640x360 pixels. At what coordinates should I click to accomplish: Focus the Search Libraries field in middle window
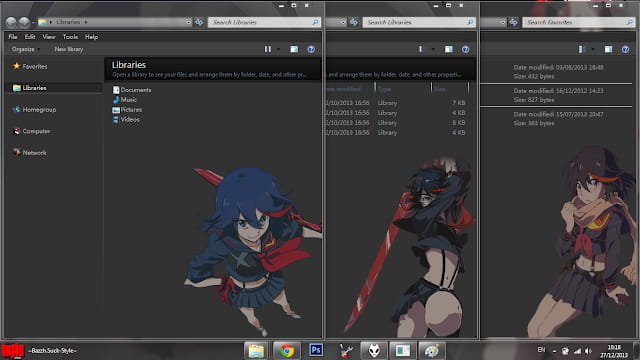(419, 22)
